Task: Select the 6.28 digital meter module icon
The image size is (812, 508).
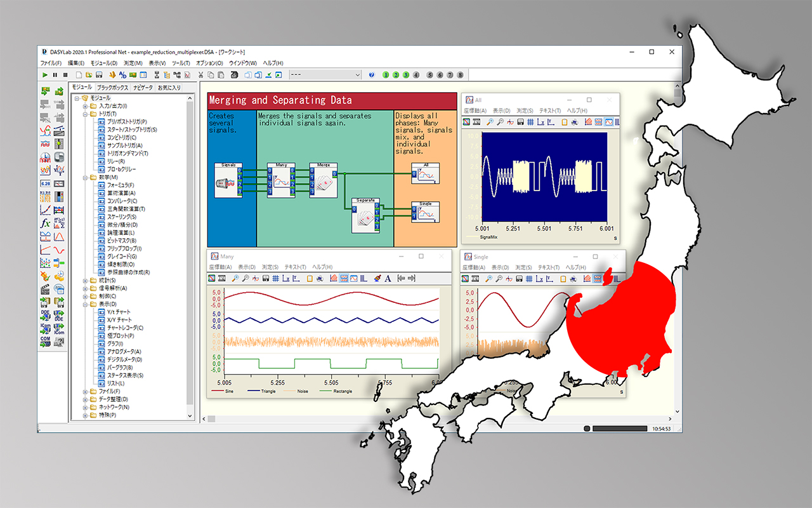Action: (x=45, y=184)
